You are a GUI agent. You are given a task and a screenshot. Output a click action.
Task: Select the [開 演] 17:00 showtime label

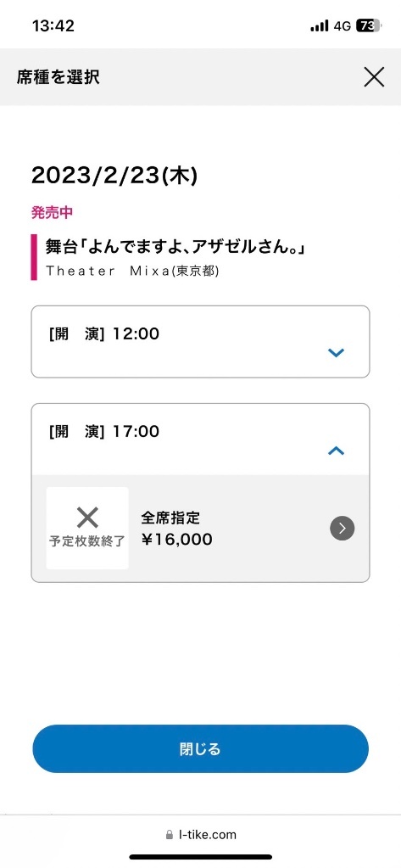coord(104,431)
